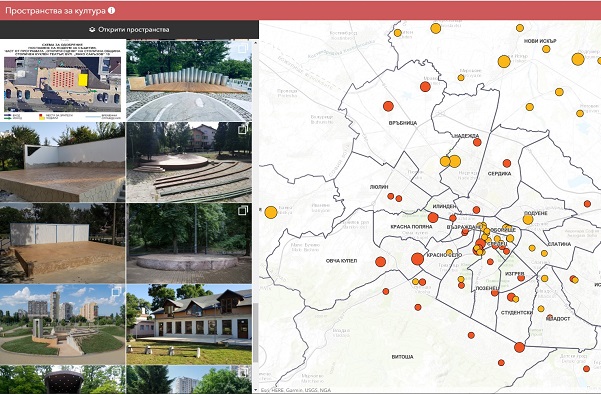Open gallery icon on round amphitheater photo

pyautogui.click(x=243, y=130)
